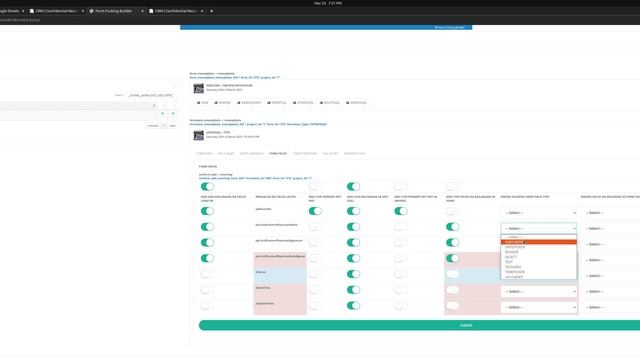Choose blank Select placeholder in dropdown list

[x=539, y=237]
